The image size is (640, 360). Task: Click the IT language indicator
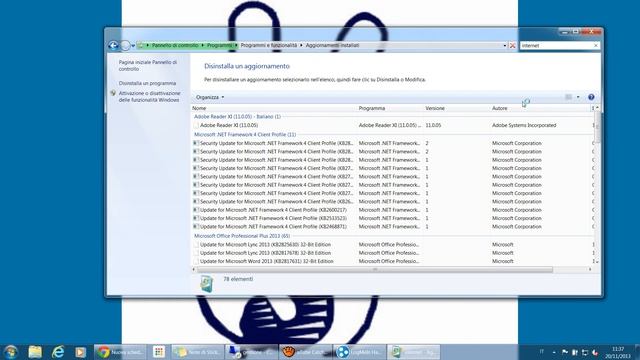[x=542, y=352]
